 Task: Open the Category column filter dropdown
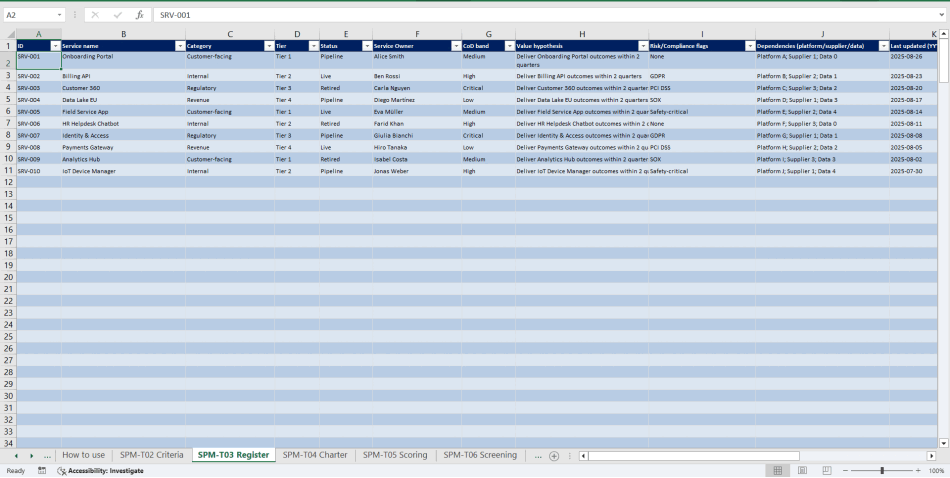click(x=269, y=46)
